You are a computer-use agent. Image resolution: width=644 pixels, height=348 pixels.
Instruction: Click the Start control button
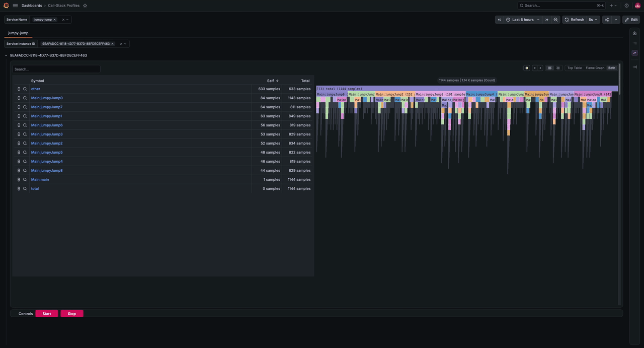click(x=47, y=314)
